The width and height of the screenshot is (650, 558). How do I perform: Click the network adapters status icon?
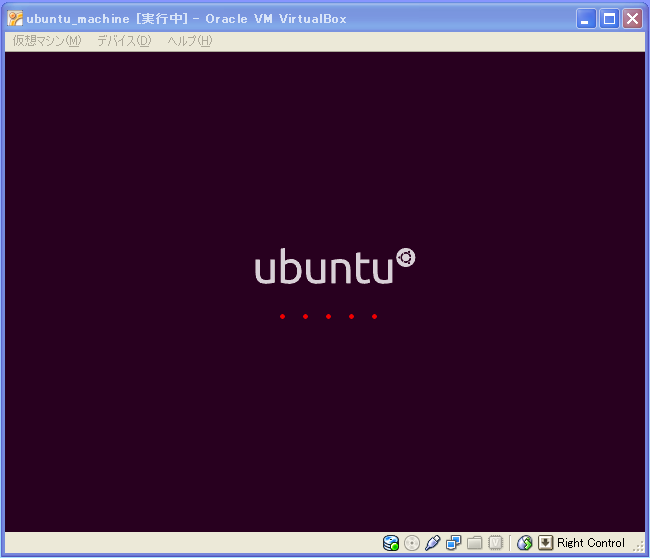(453, 543)
